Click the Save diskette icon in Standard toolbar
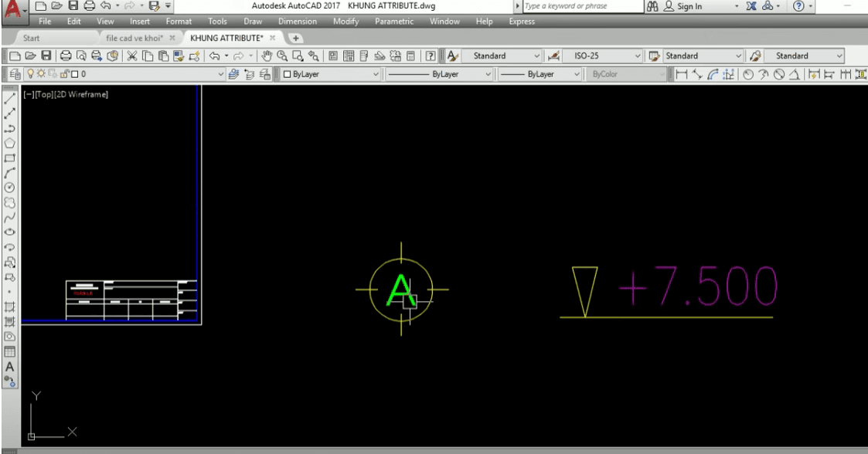Viewport: 868px width, 454px height. coord(46,56)
